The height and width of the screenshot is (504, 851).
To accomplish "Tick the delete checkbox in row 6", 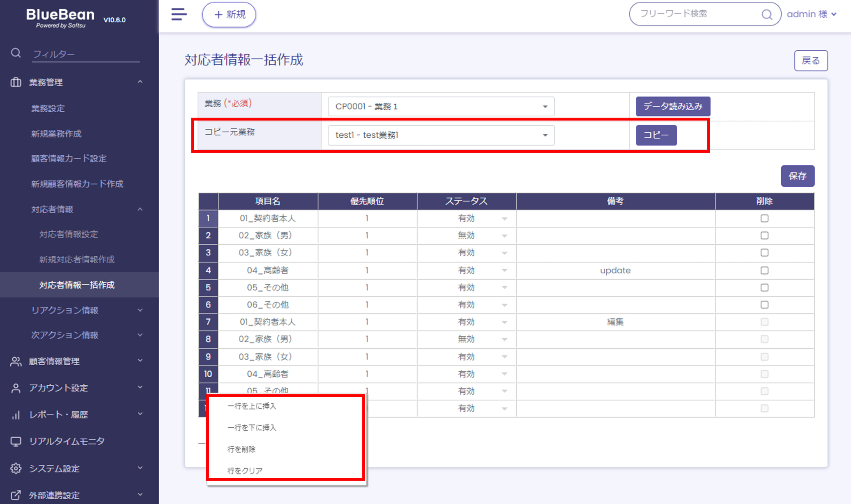I will (764, 305).
